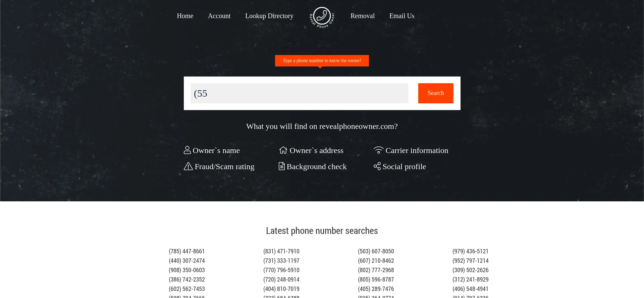Open number (770) 796-5910
This screenshot has height=298, width=644.
(281, 270)
